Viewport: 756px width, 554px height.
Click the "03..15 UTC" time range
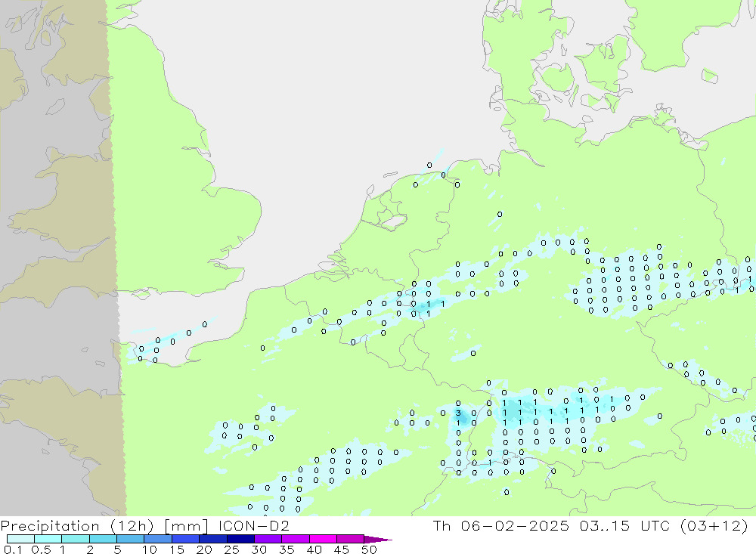(x=625, y=525)
